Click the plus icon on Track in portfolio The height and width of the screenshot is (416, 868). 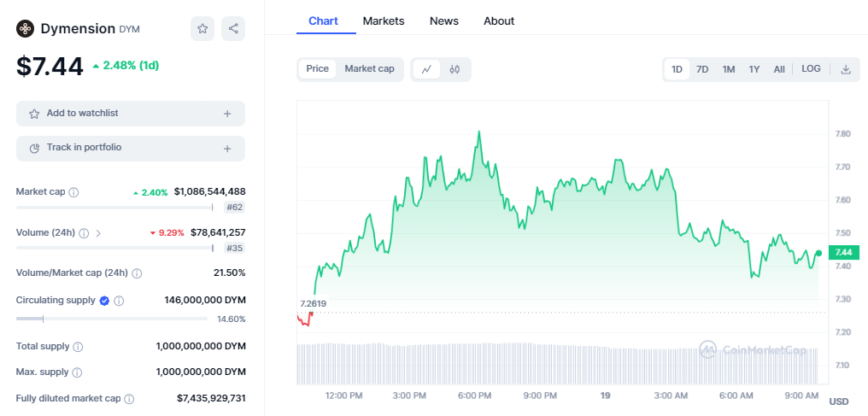(227, 149)
